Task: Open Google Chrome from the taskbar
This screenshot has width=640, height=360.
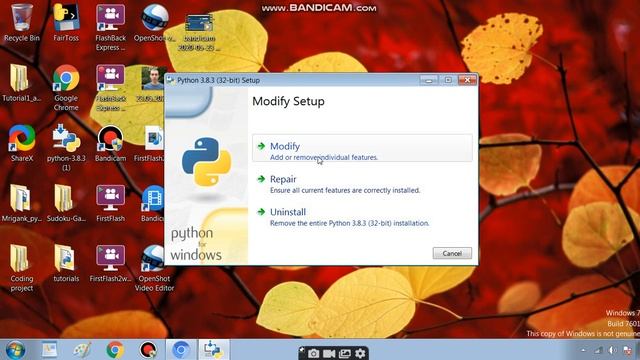Action: click(x=115, y=350)
